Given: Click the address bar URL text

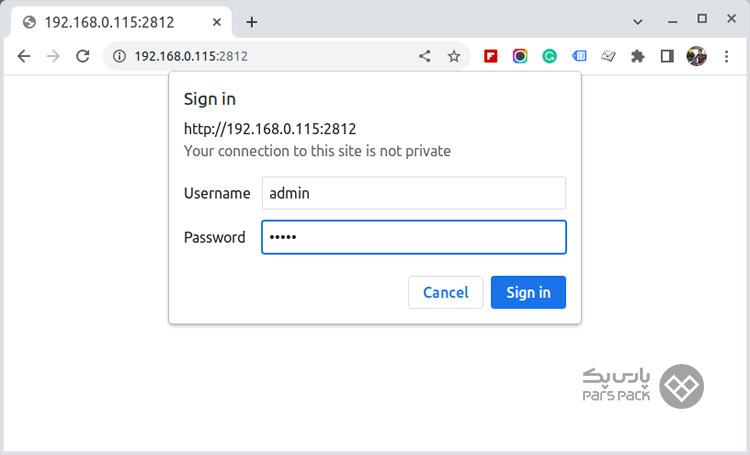Looking at the screenshot, I should pyautogui.click(x=191, y=56).
